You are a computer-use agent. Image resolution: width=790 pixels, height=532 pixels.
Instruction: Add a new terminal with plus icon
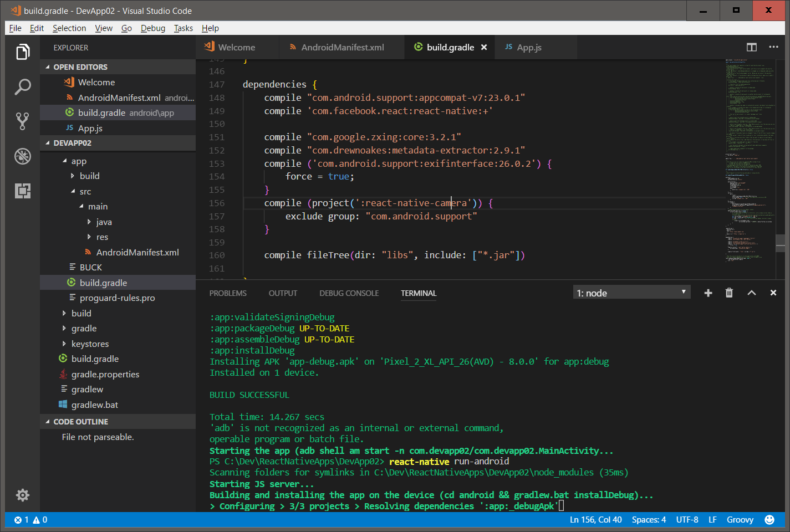(x=708, y=293)
